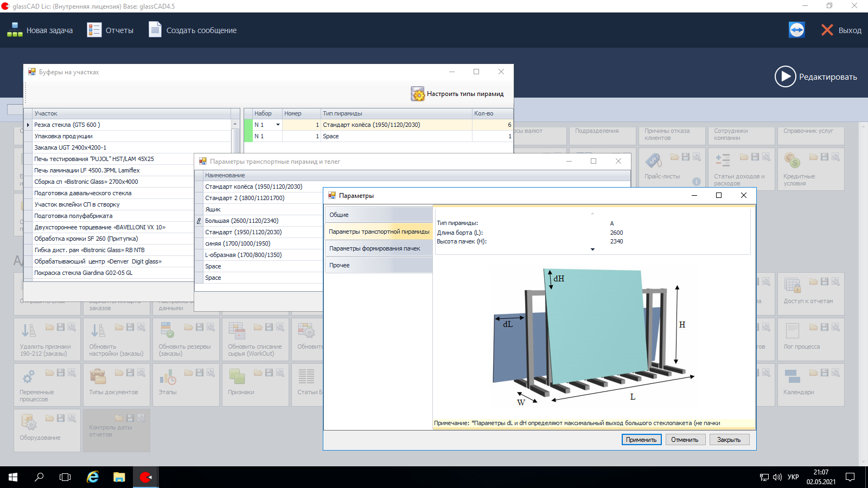Click the Длина борта value 2600
This screenshot has height=488, width=868.
617,233
